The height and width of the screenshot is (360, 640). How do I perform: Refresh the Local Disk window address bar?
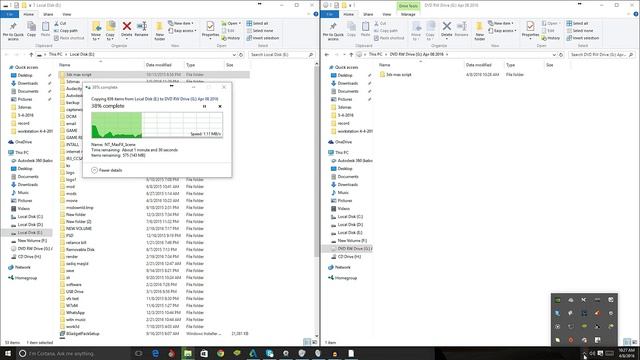pyautogui.click(x=241, y=54)
